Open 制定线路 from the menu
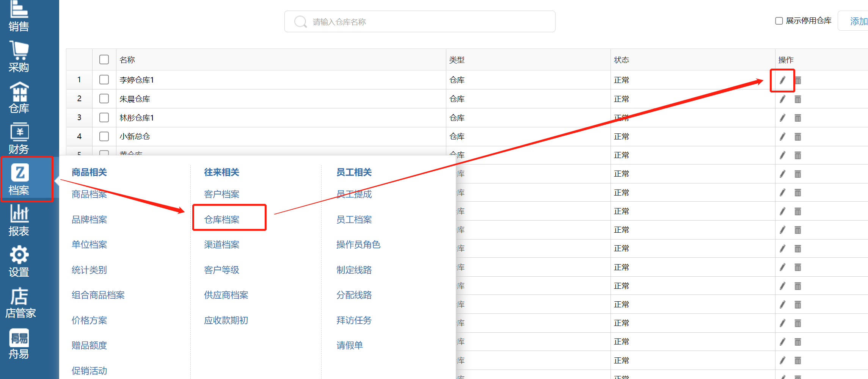 coord(354,270)
